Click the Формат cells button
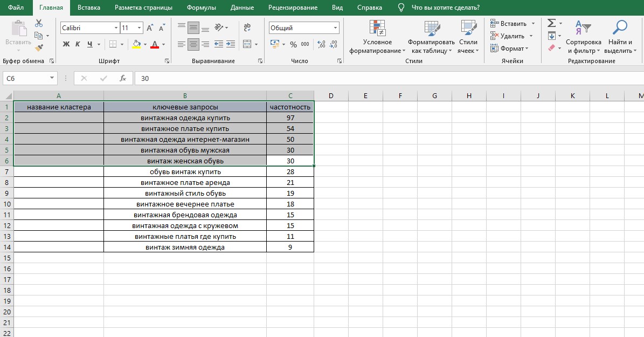 pos(509,49)
